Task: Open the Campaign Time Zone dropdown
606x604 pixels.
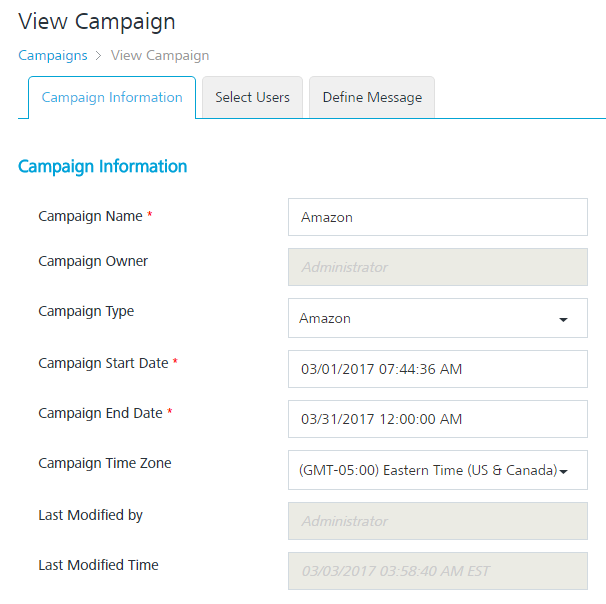Action: point(437,470)
